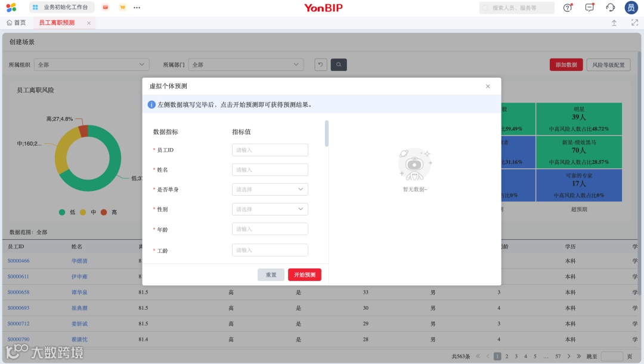Screen dimensions: 644x364
Task: Open employee ID S0000790 link
Action: pos(18,339)
